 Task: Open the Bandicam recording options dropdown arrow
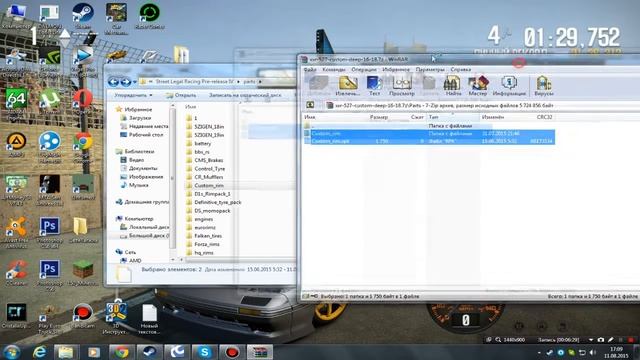pyautogui.click(x=591, y=340)
